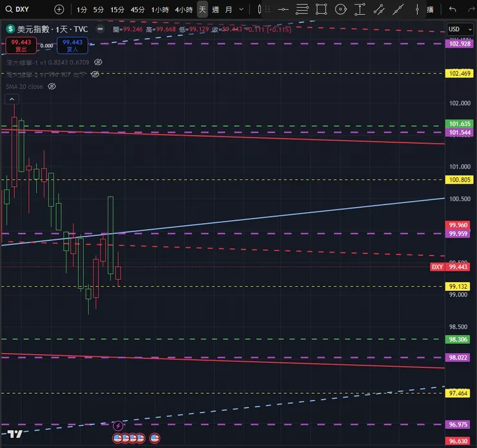The width and height of the screenshot is (477, 448).
Task: Select the Fibonacci retracement lines tool
Action: (x=302, y=10)
